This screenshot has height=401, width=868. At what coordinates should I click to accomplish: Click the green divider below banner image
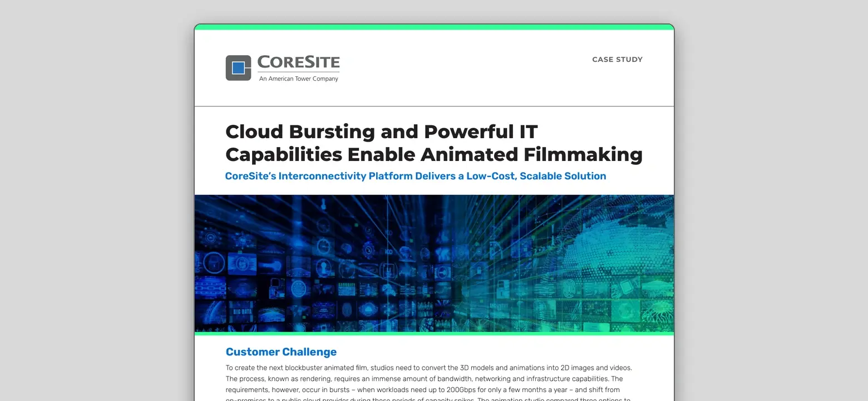click(x=434, y=334)
